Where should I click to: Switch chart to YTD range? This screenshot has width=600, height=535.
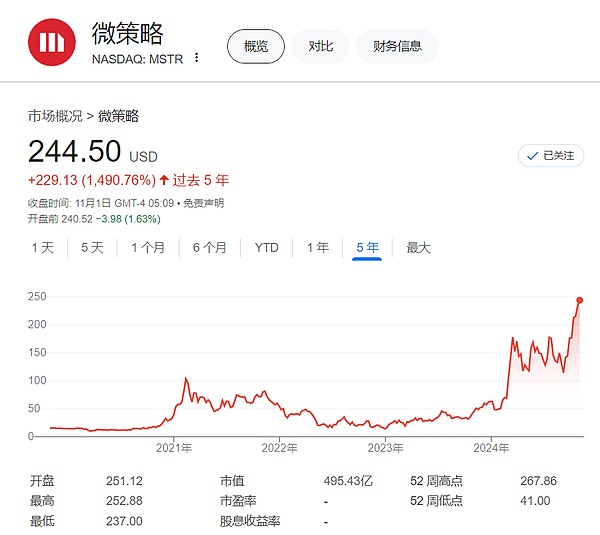266,248
